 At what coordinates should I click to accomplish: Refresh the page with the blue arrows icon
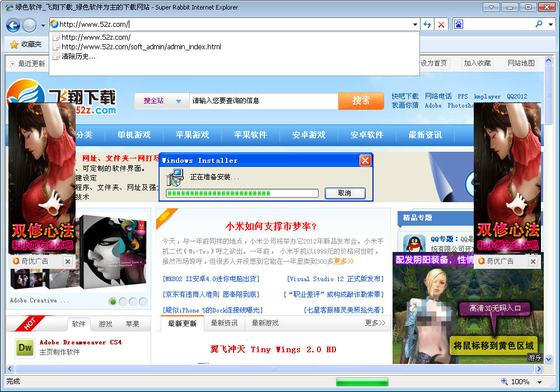[x=427, y=24]
